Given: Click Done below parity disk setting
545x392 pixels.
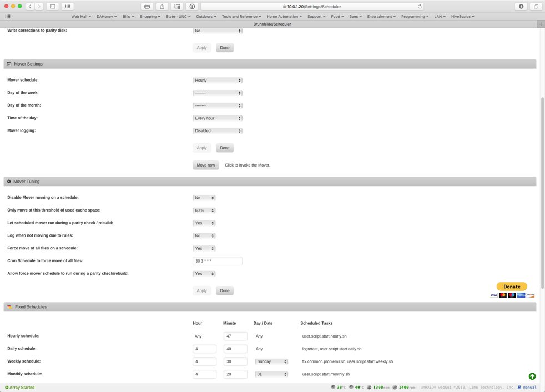Looking at the screenshot, I should coord(225,48).
